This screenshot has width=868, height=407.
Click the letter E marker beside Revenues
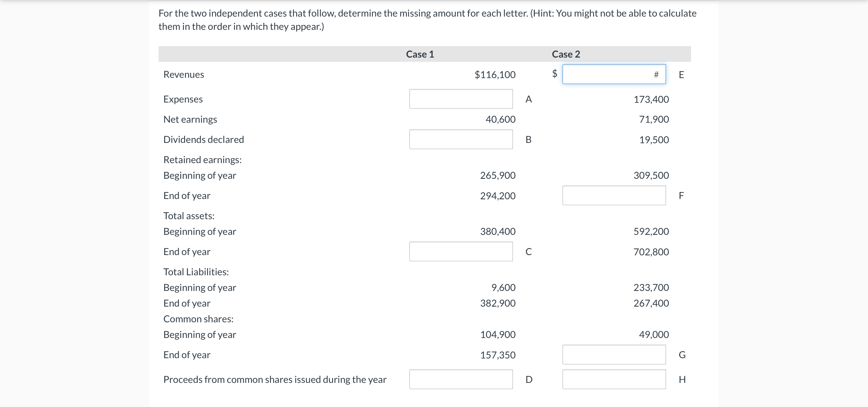click(681, 74)
